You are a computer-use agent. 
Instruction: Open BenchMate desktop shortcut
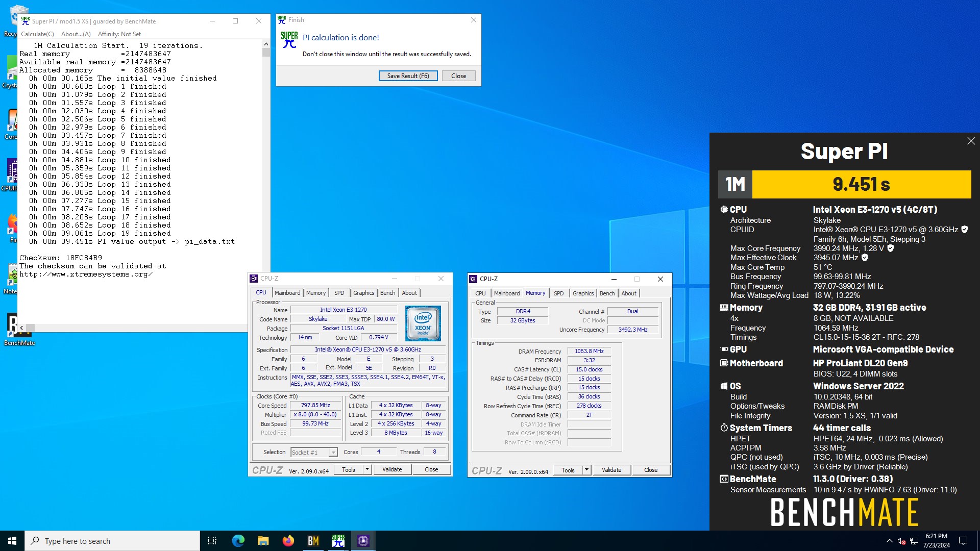pyautogui.click(x=19, y=329)
